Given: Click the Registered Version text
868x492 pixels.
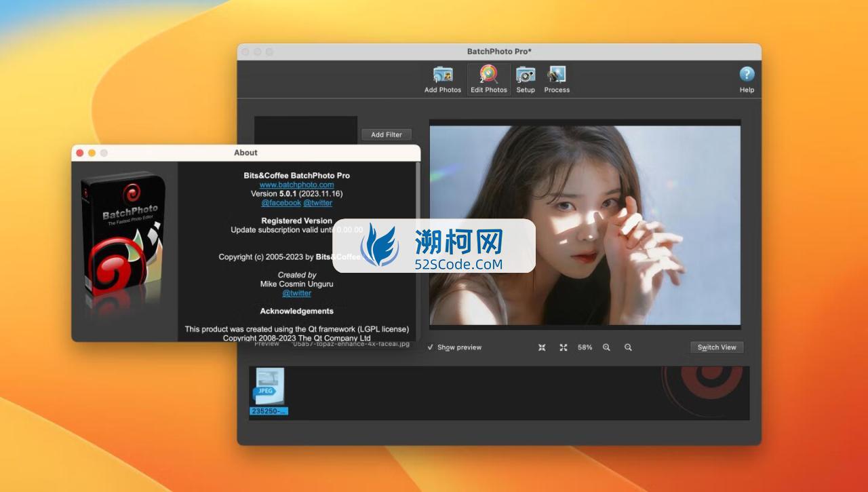Looking at the screenshot, I should tap(296, 221).
